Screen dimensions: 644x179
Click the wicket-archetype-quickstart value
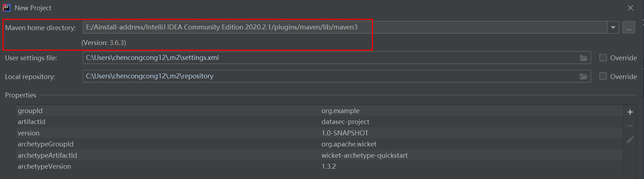click(364, 155)
